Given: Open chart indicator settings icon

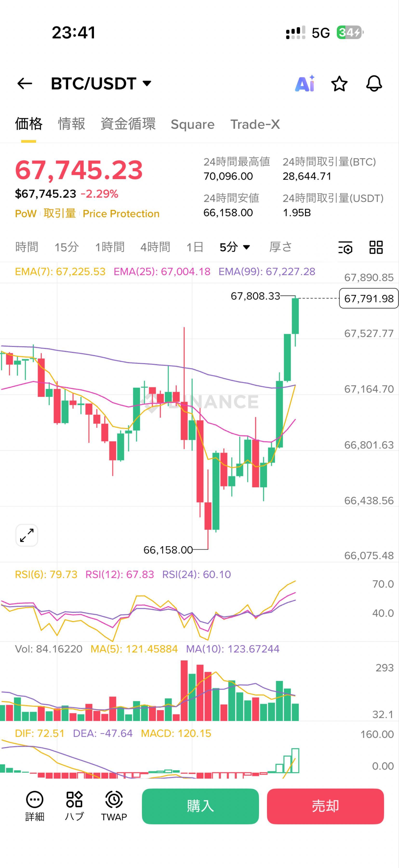Looking at the screenshot, I should coord(345,247).
